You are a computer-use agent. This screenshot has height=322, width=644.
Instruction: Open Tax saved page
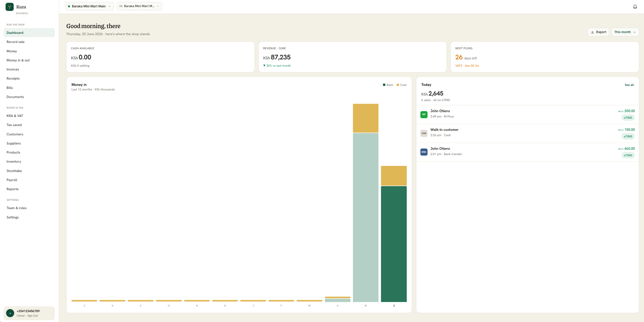(x=29, y=125)
